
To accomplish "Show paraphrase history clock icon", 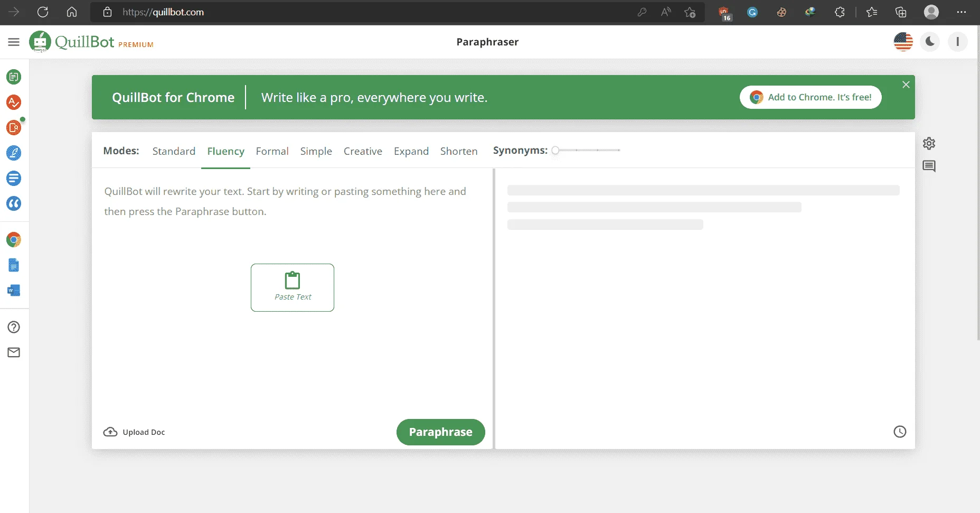I will (x=900, y=432).
